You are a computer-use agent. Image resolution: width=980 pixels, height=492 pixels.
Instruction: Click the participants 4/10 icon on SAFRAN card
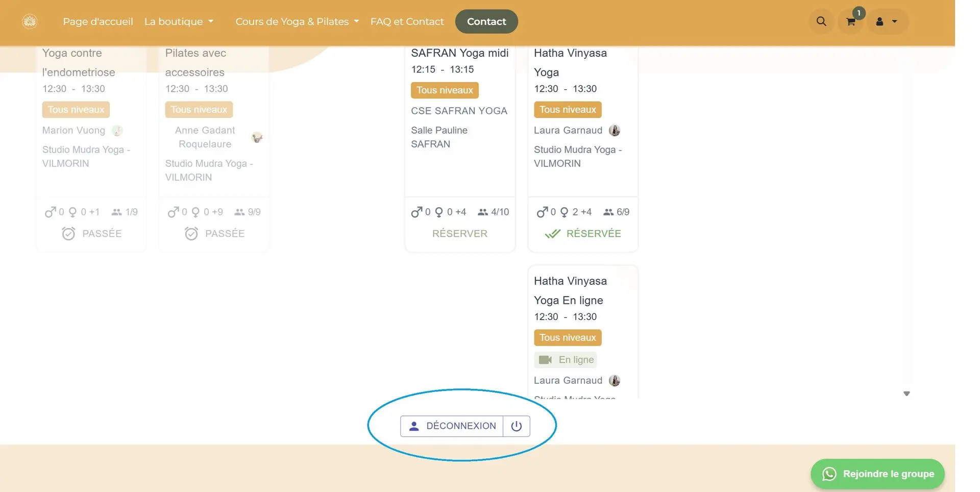pos(483,212)
